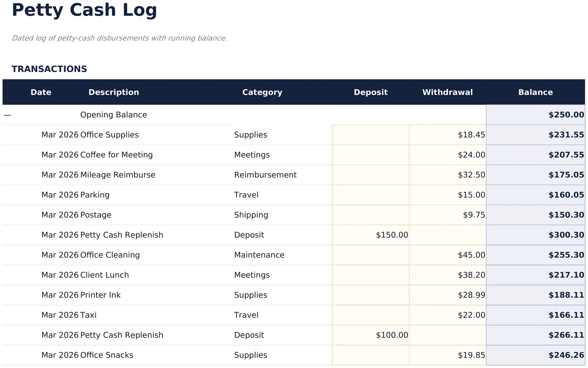Viewport: 588px width, 368px height.
Task: Click the $175.05 balance cell
Action: click(536, 175)
